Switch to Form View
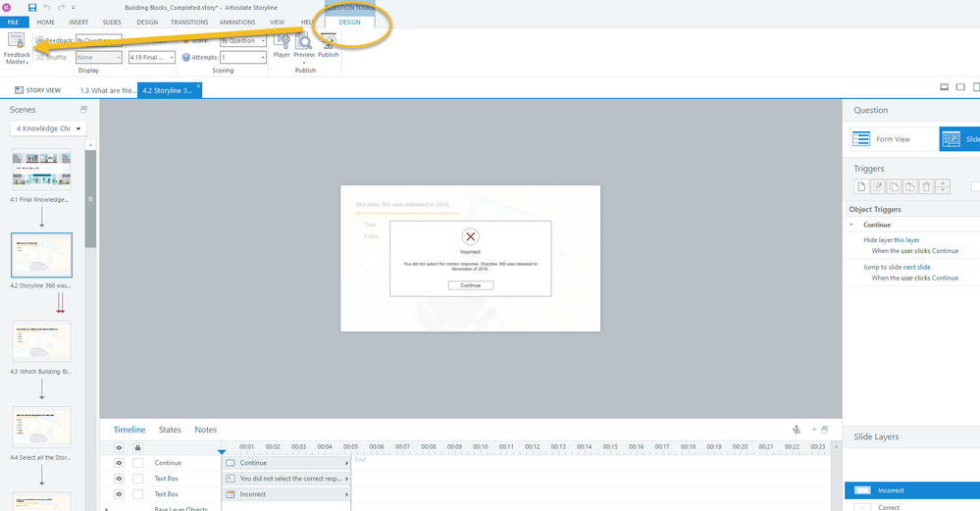 (894, 138)
